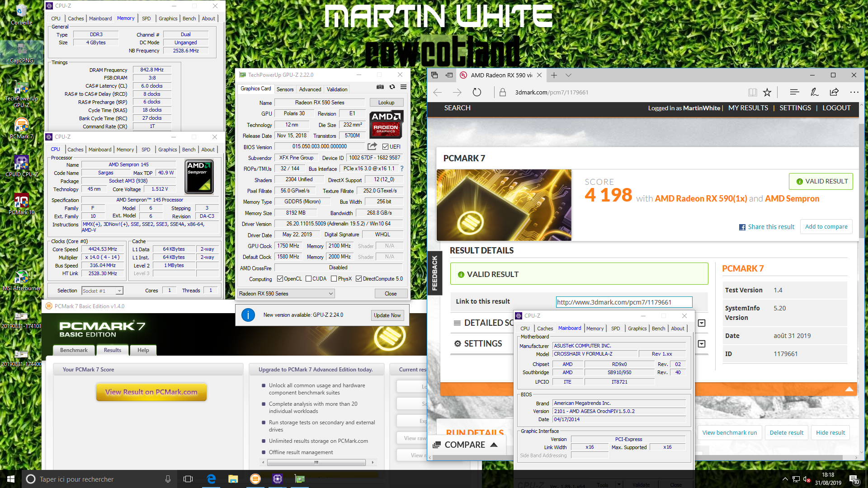Collapse orange bar with up arrow

tap(849, 389)
